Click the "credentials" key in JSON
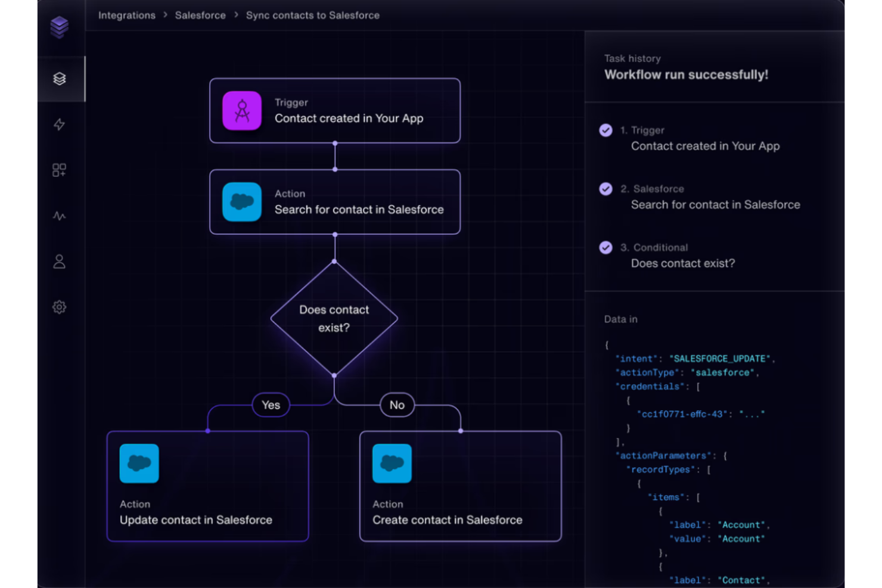 pos(650,387)
